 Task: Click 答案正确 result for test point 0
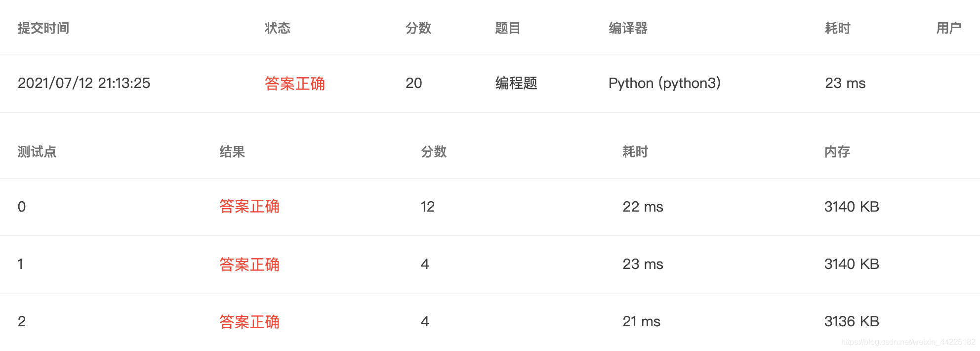tap(249, 206)
